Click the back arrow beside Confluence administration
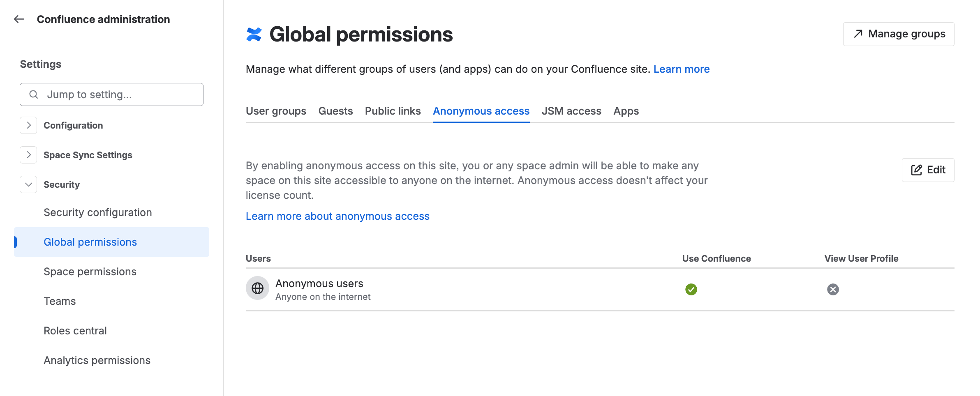This screenshot has width=980, height=396. [x=19, y=19]
